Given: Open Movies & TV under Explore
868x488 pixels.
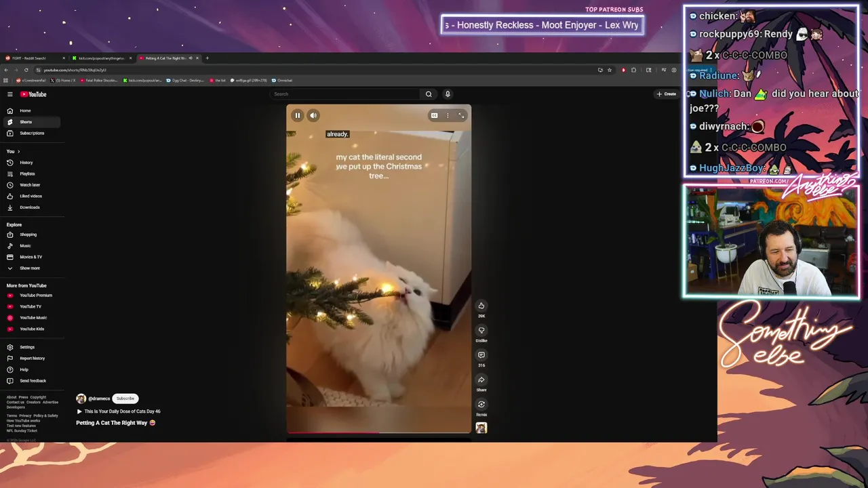Looking at the screenshot, I should [x=33, y=257].
